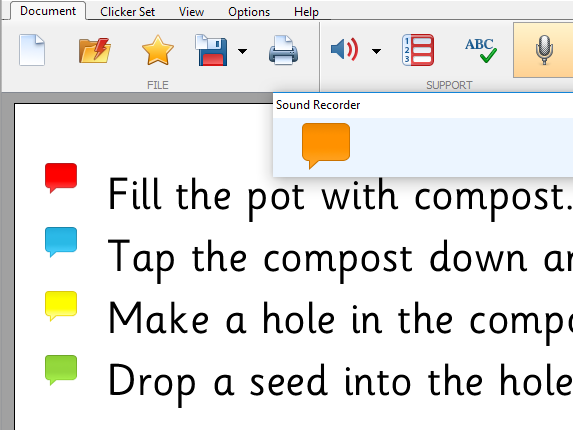Expand the Save options dropdown arrow
Screen dimensions: 573x430
242,51
